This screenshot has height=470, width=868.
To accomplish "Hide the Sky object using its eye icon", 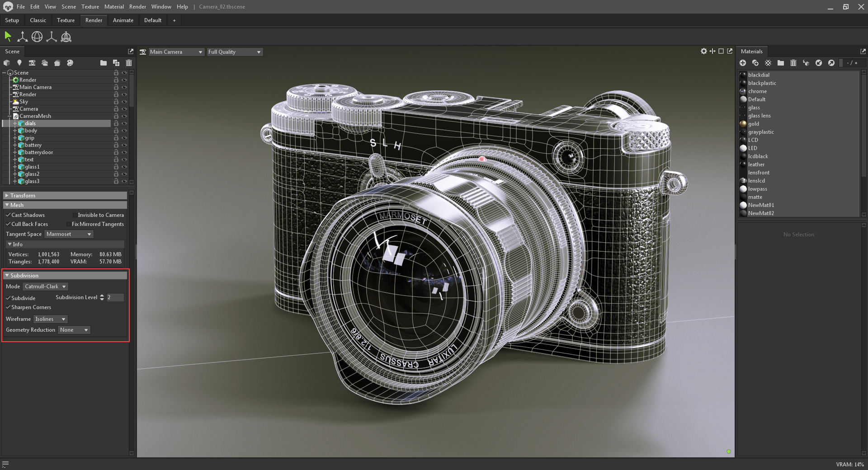I will (x=124, y=102).
